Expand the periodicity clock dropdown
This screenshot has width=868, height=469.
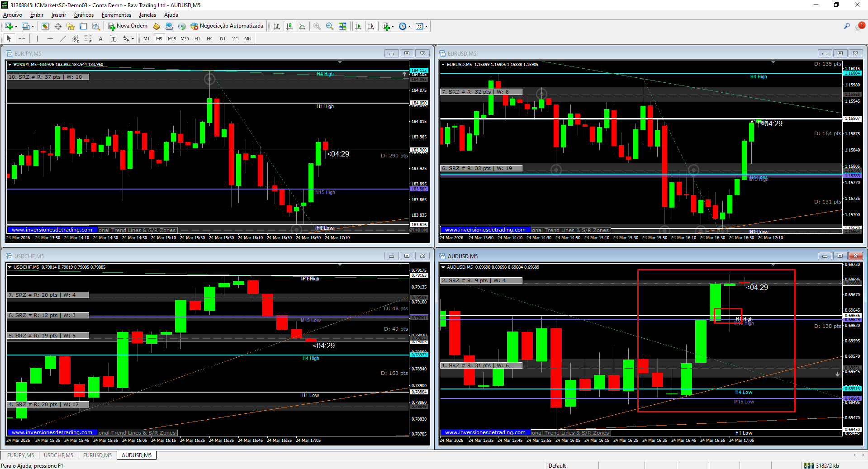409,26
